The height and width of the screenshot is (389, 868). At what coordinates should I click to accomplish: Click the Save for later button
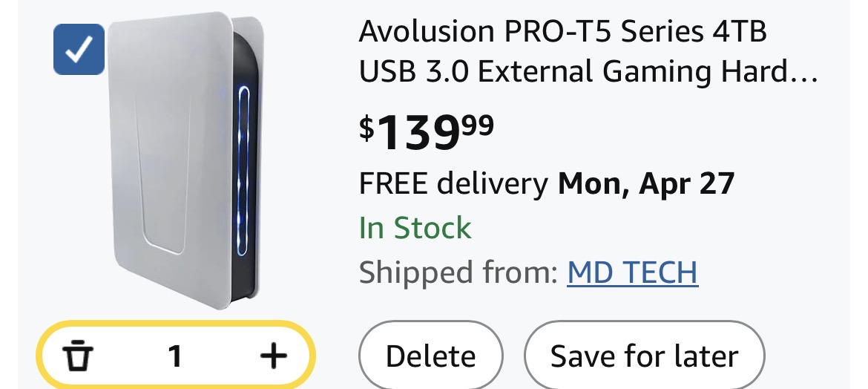point(644,357)
